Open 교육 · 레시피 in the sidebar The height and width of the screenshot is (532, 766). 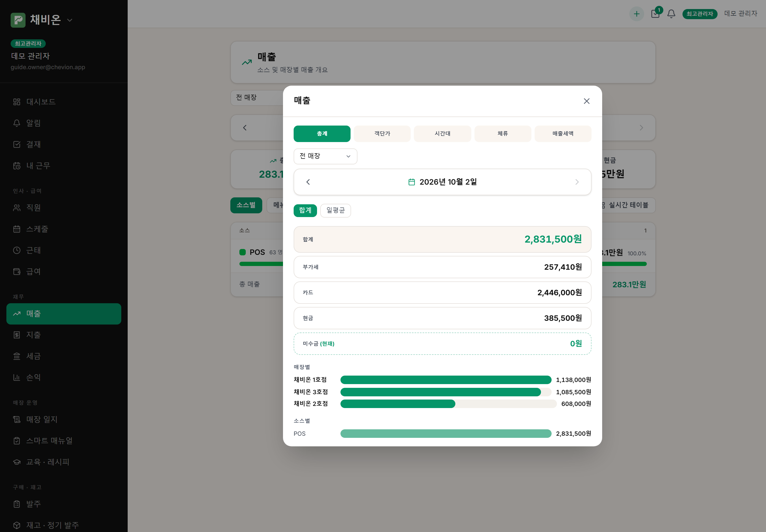pyautogui.click(x=64, y=462)
